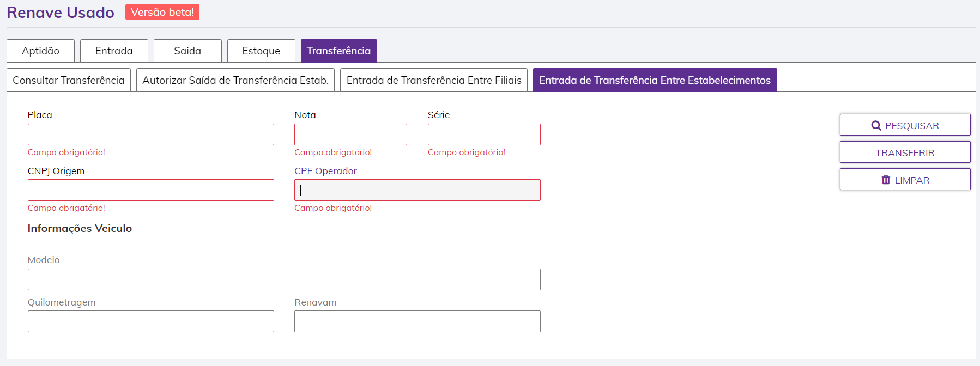980x366 pixels.
Task: Click the Modelo text field
Action: point(284,279)
